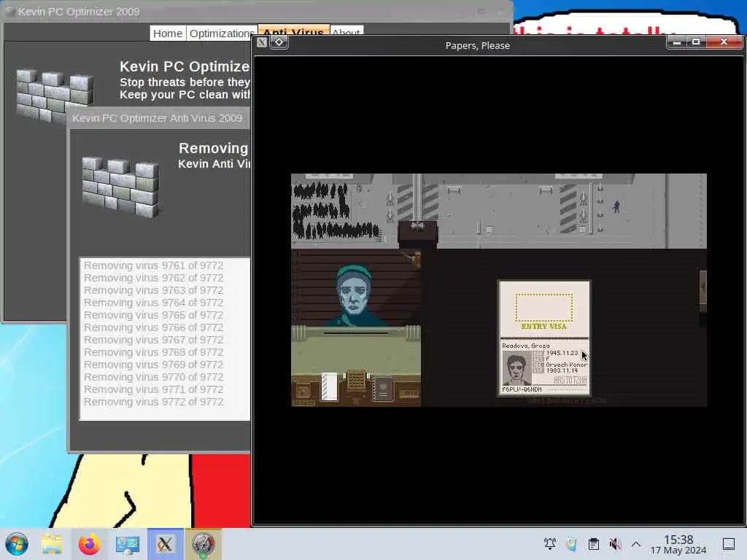Click the passport number F6PLV-Q6HDM
This screenshot has width=747, height=560.
(522, 389)
